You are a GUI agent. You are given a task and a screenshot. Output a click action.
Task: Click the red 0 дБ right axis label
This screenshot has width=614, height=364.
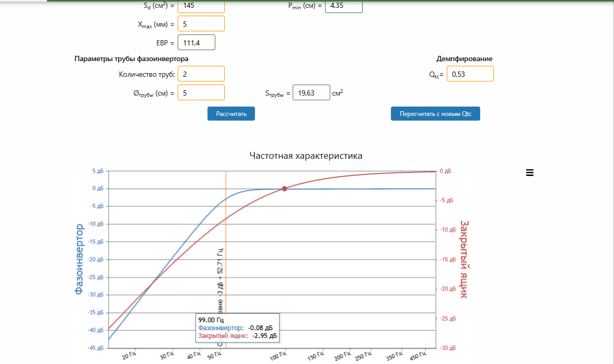(x=445, y=171)
